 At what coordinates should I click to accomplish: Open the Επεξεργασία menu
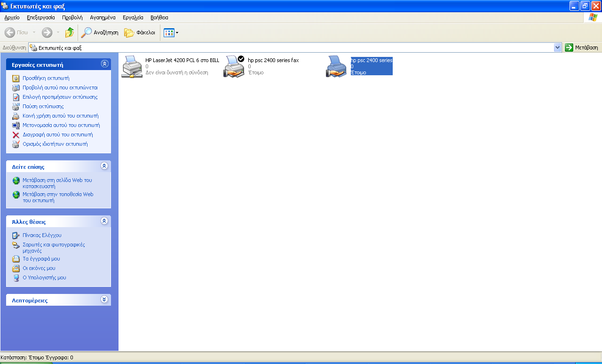41,17
